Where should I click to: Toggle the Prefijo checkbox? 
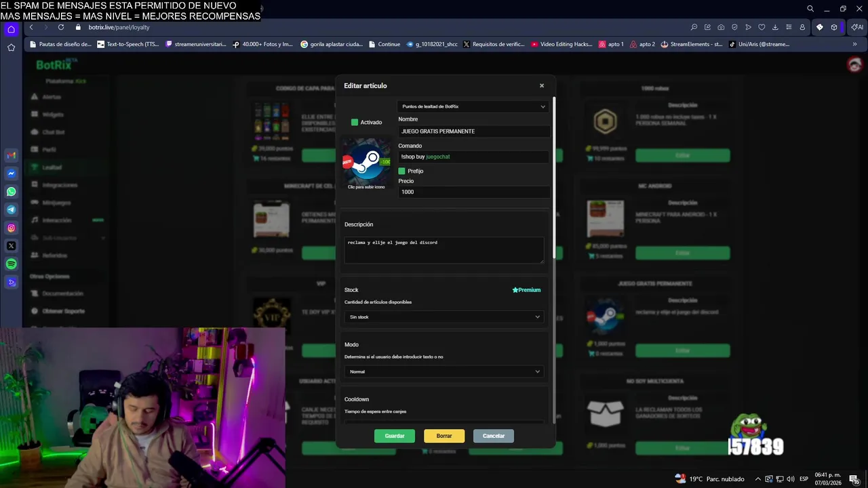point(401,171)
